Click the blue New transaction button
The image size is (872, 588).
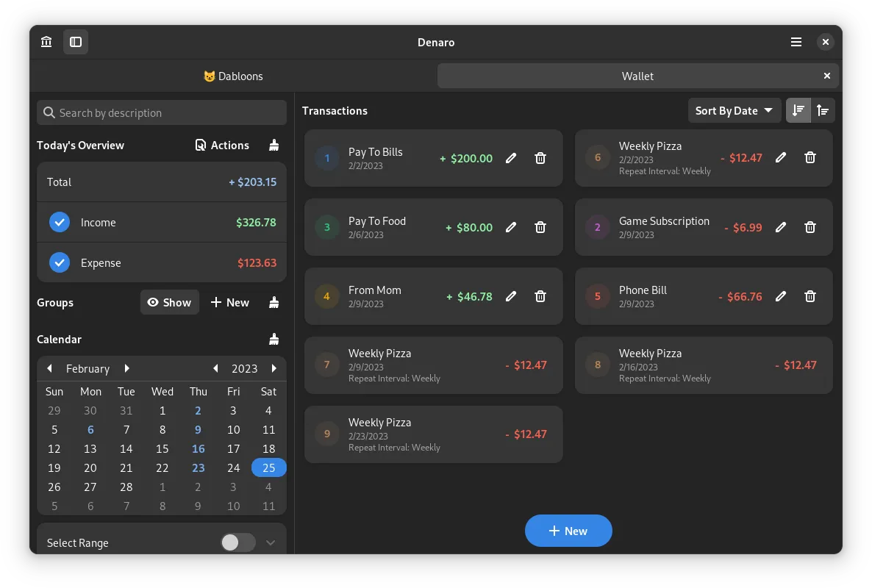[x=568, y=531]
